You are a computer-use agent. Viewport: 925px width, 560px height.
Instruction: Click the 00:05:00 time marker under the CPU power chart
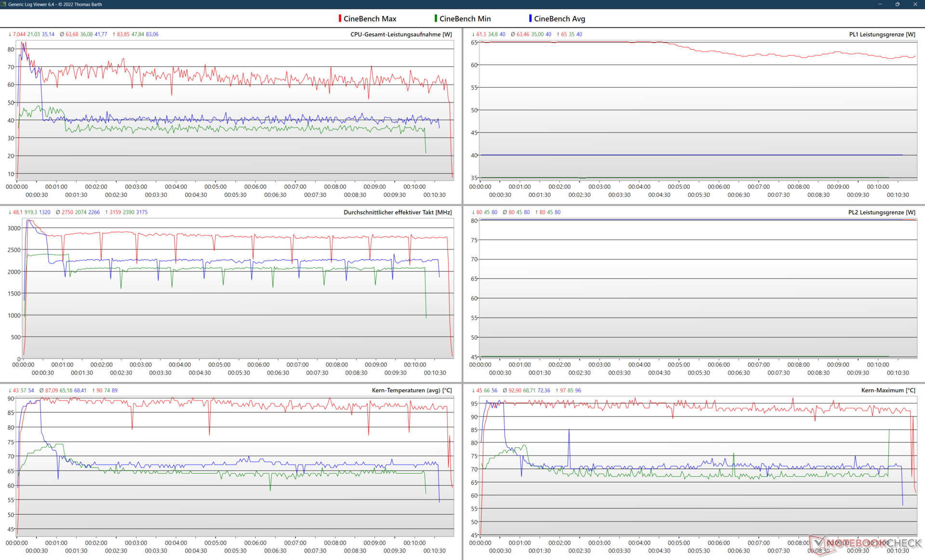point(215,187)
